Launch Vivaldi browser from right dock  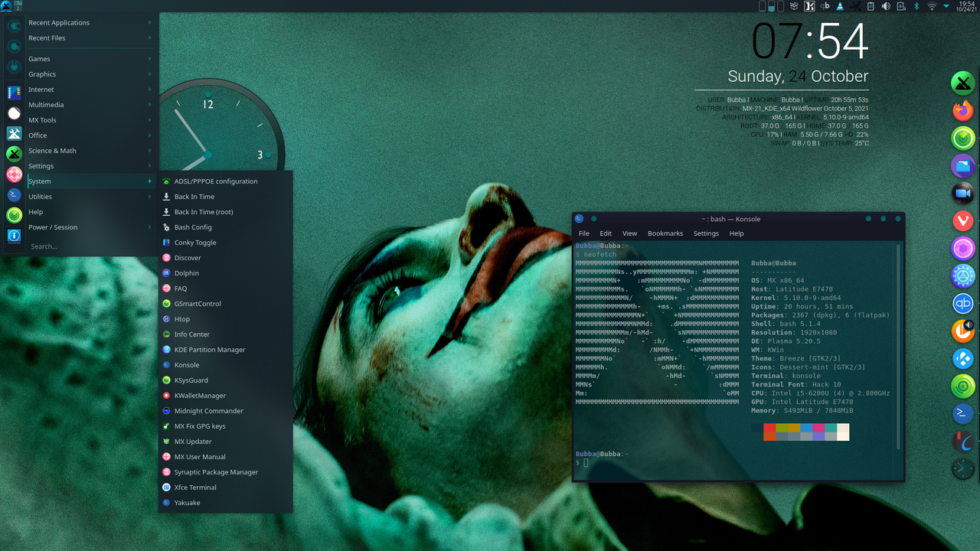click(962, 221)
